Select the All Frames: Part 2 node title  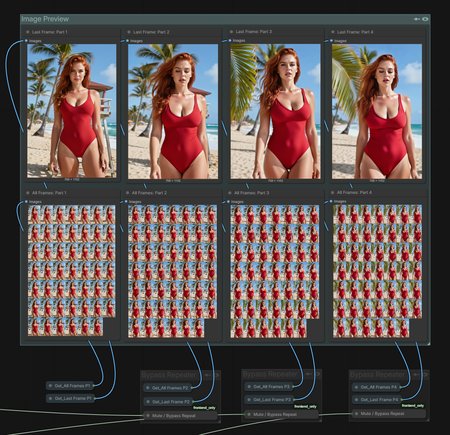click(149, 193)
